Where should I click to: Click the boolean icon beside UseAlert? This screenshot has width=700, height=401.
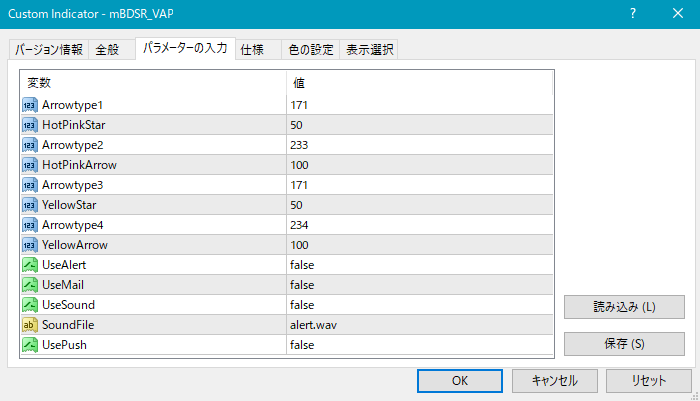point(29,265)
